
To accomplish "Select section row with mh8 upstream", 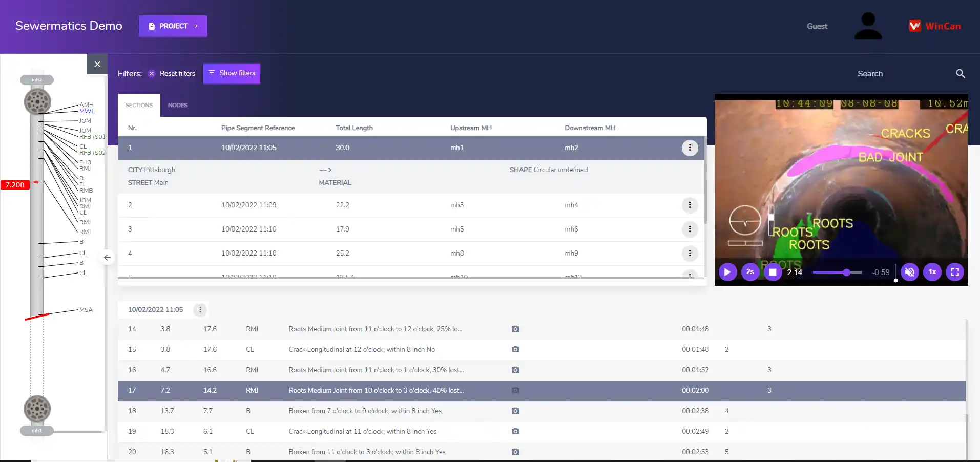I will click(411, 253).
